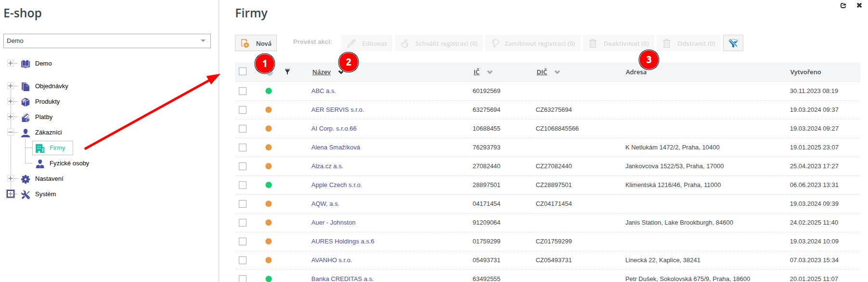
Task: Toggle the select-all checkbox in header
Action: (243, 71)
